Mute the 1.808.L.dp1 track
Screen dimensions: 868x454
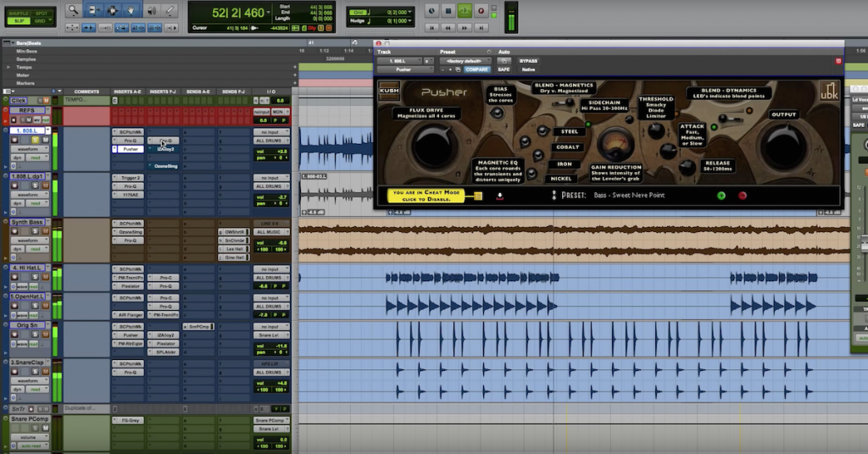45,185
